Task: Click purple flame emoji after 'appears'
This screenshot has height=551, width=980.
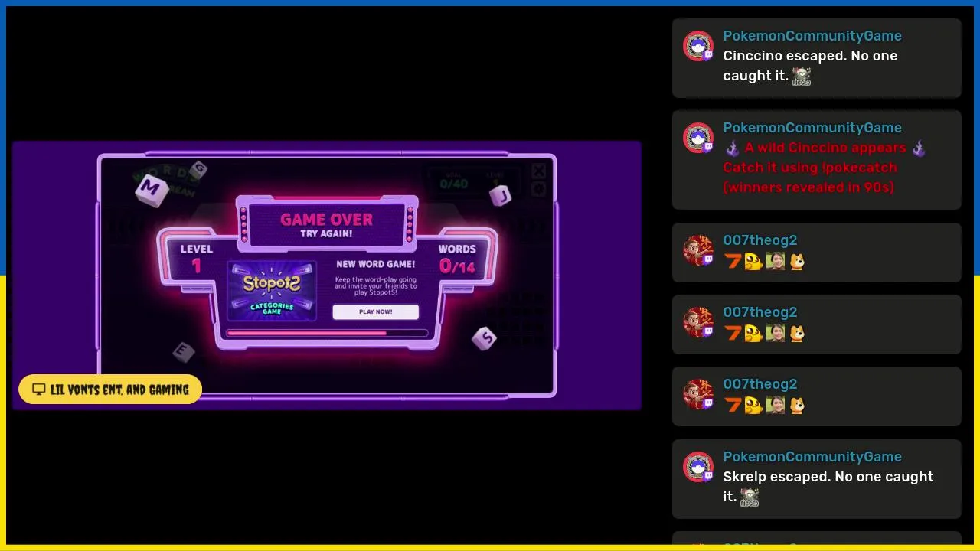Action: (919, 148)
